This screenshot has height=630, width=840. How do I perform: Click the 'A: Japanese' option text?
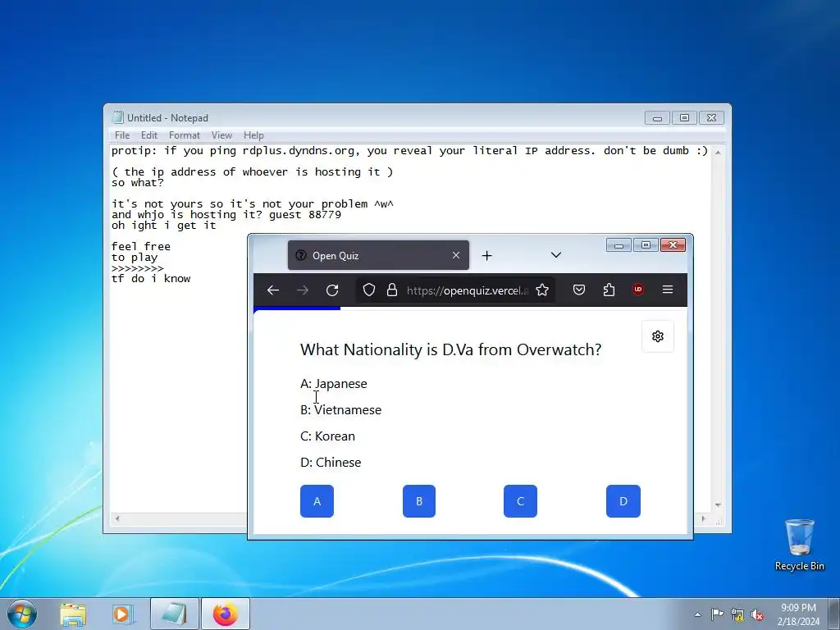334,384
